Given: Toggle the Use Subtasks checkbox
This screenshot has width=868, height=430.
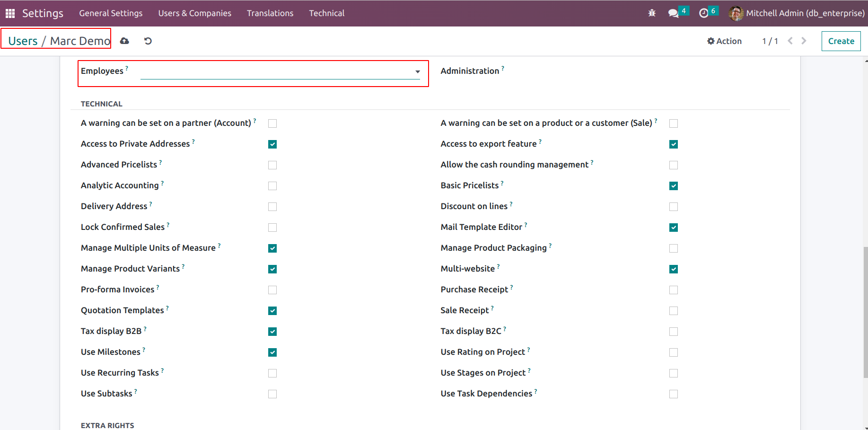Looking at the screenshot, I should click(x=272, y=394).
